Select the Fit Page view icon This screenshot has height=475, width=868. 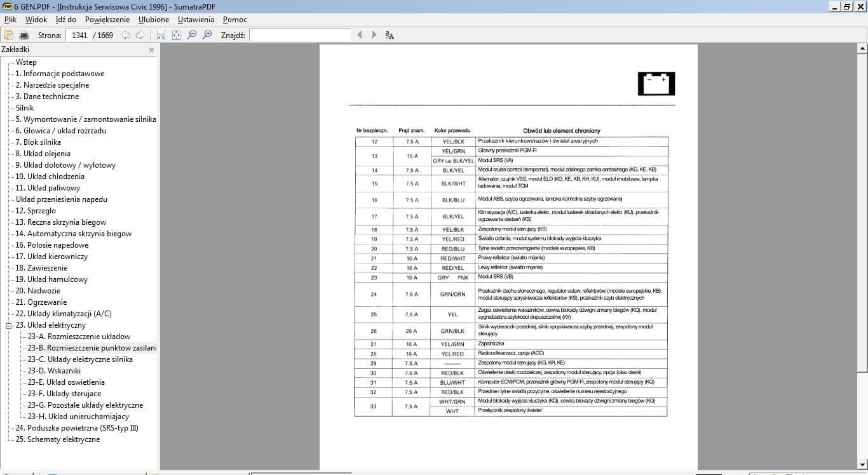(x=177, y=35)
